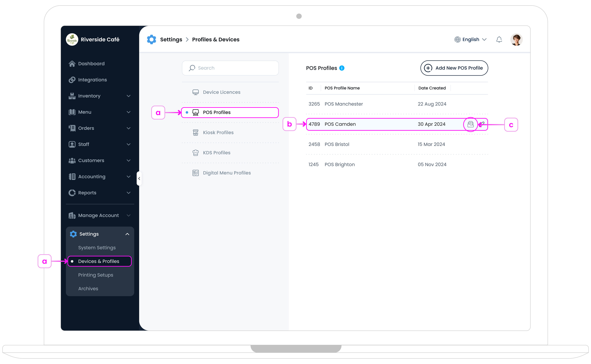Open notifications via the bell icon
591x364 pixels.
(499, 39)
